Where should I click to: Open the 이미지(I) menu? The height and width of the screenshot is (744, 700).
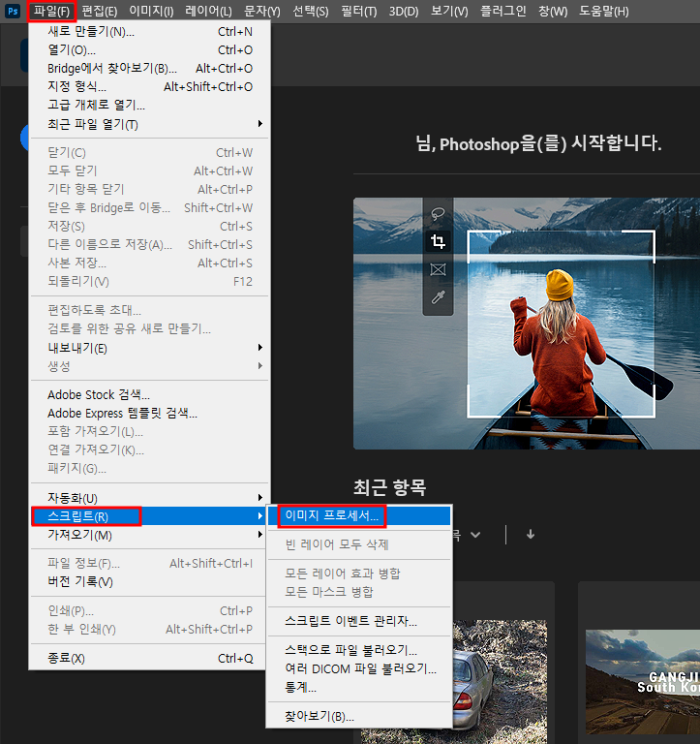(x=151, y=11)
